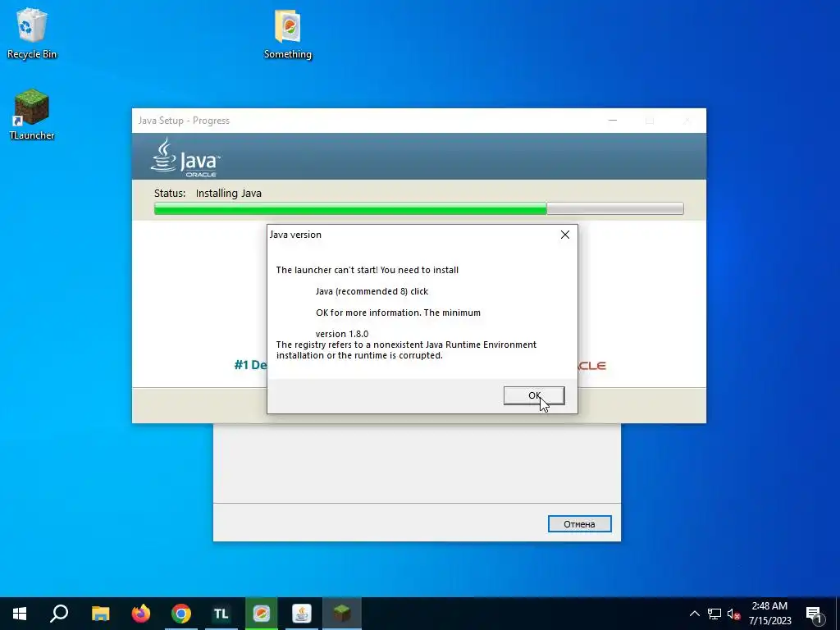Click the Отмена button in the back window
Image resolution: width=840 pixels, height=630 pixels.
pyautogui.click(x=579, y=524)
